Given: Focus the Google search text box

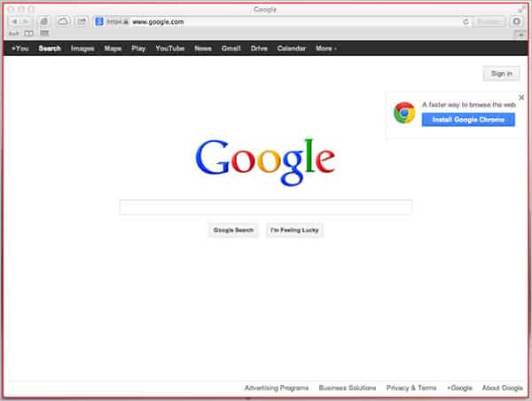Looking at the screenshot, I should [x=266, y=207].
